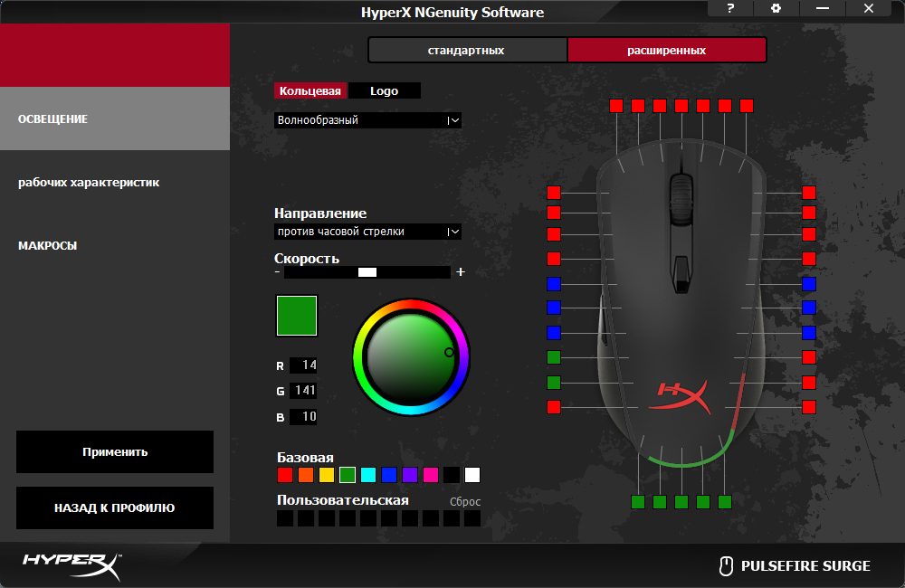Select the topmost LED zone in the left column
This screenshot has width=905, height=588.
[x=554, y=193]
